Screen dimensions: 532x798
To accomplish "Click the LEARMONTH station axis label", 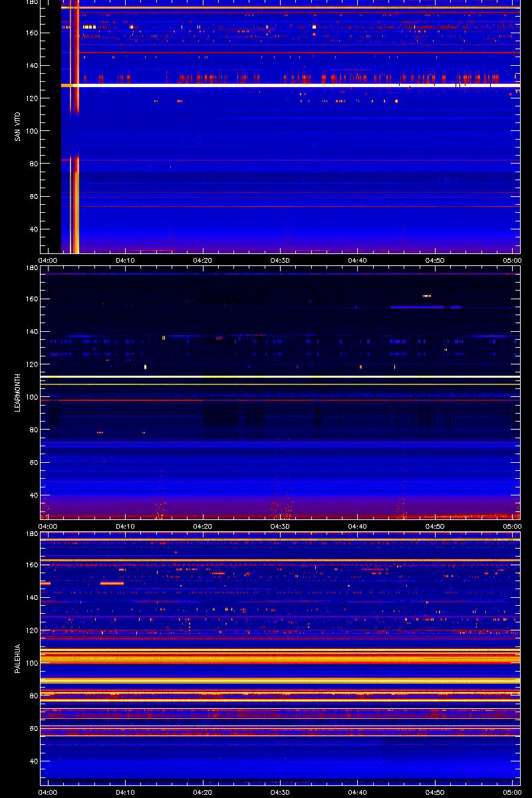I will 18,392.
